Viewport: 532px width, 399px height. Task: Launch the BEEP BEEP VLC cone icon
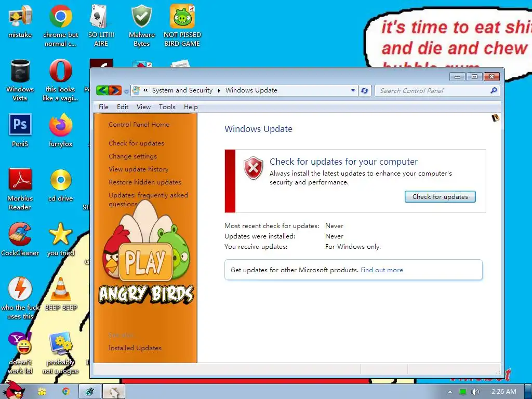[x=61, y=294]
